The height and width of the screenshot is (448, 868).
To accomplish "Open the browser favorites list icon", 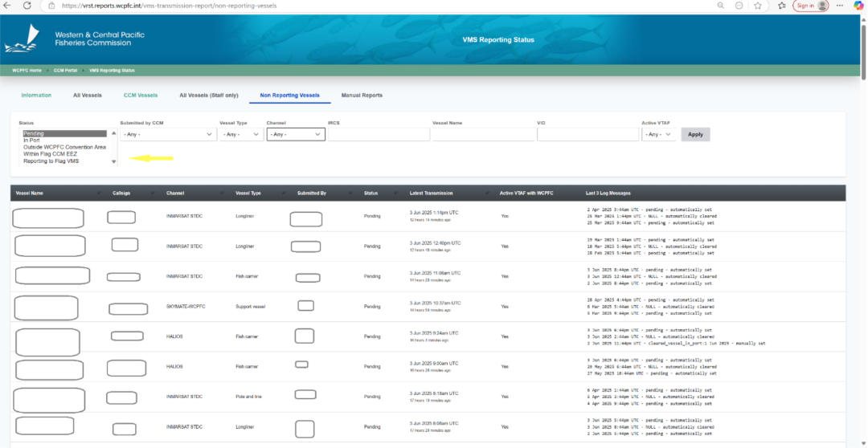I will (x=782, y=6).
